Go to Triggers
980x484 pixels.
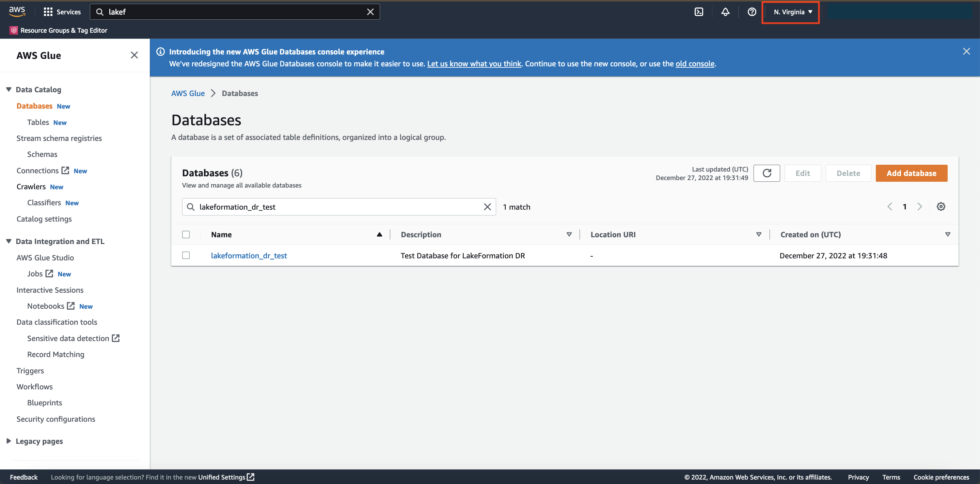(x=30, y=371)
